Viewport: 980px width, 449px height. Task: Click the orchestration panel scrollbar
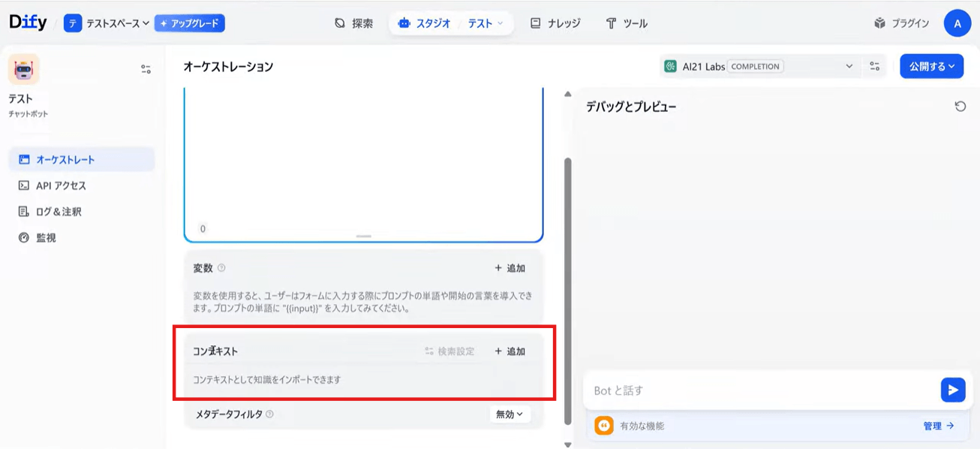[x=568, y=290]
